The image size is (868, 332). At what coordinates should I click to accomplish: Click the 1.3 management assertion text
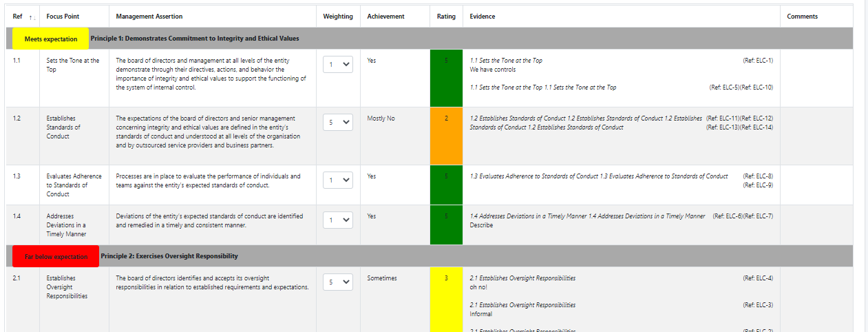[x=209, y=180]
